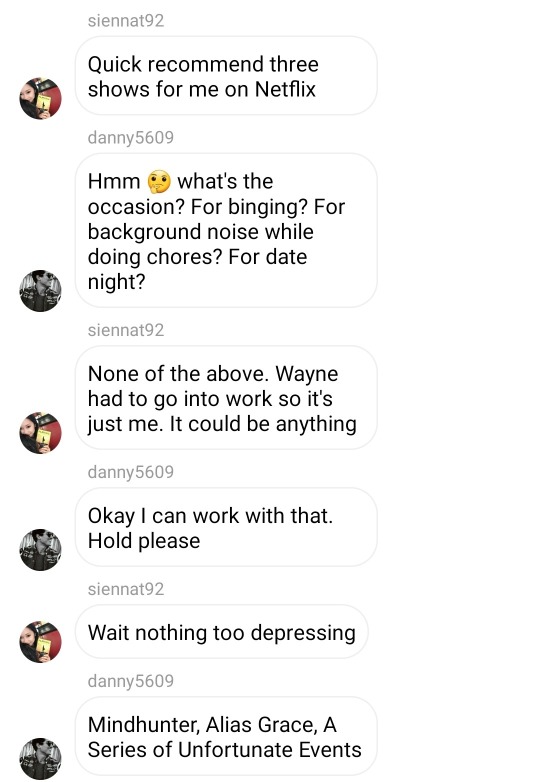Open danny5609 username above Mindhunter message

pyautogui.click(x=131, y=681)
